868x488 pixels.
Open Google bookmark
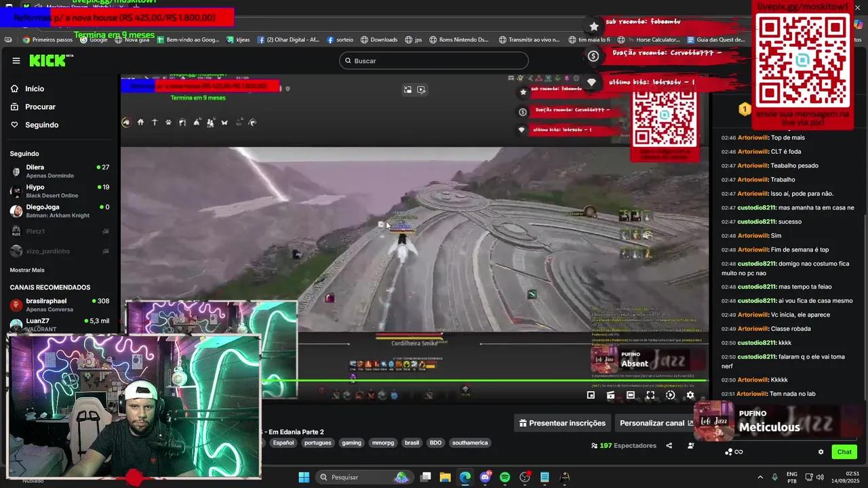coord(94,40)
